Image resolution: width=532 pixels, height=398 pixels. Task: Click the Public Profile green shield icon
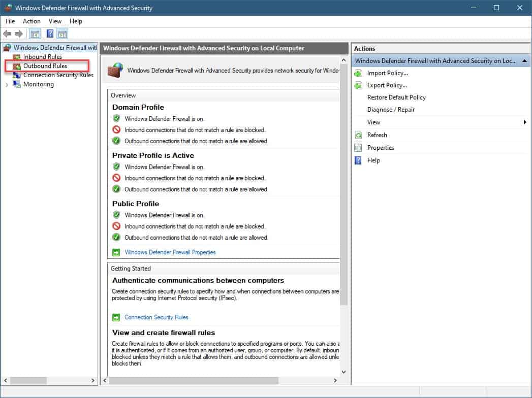[116, 215]
